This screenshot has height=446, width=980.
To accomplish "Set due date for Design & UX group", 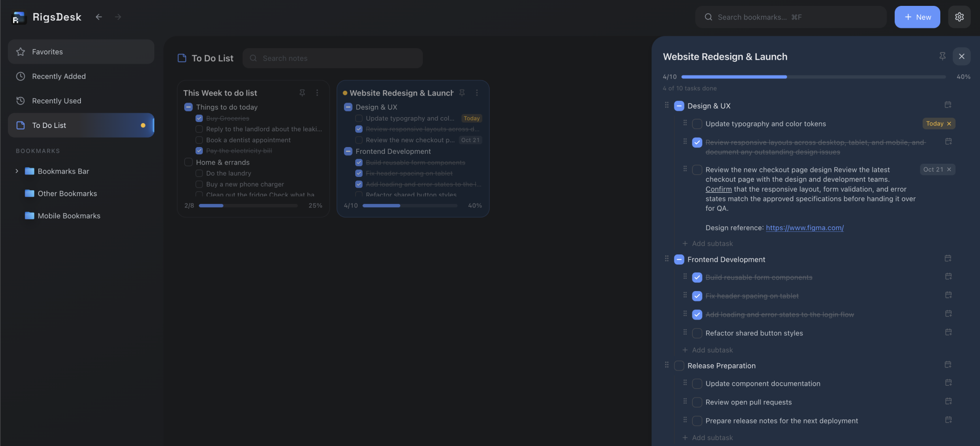I will point(948,105).
